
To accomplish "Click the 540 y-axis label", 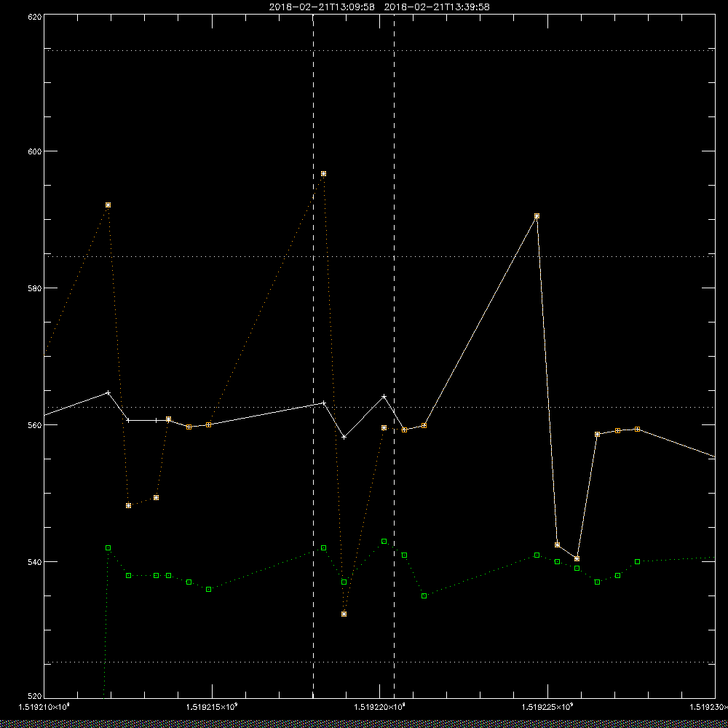I will [35, 561].
